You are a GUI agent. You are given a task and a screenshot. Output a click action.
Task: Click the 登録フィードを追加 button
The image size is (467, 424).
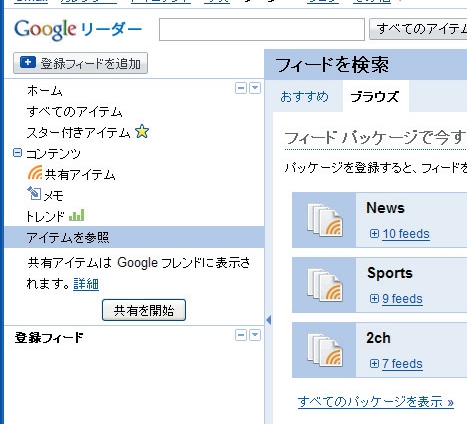(80, 63)
